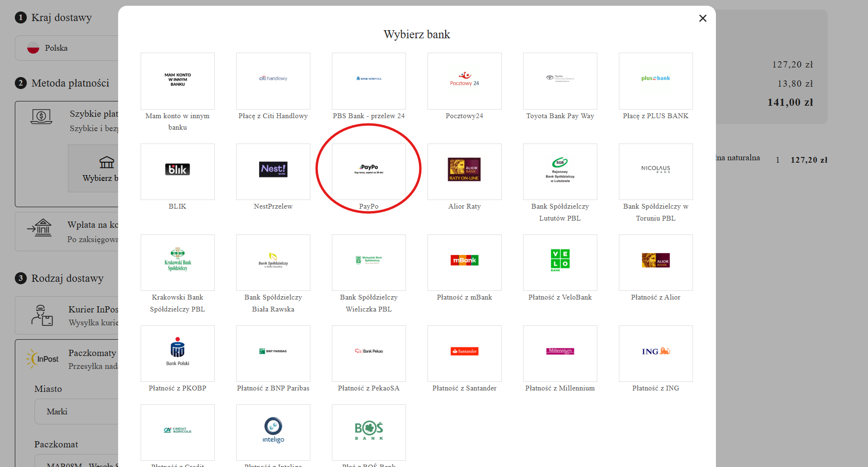Choose Kurier InPost delivery option
This screenshot has width=868, height=467.
pos(67,315)
